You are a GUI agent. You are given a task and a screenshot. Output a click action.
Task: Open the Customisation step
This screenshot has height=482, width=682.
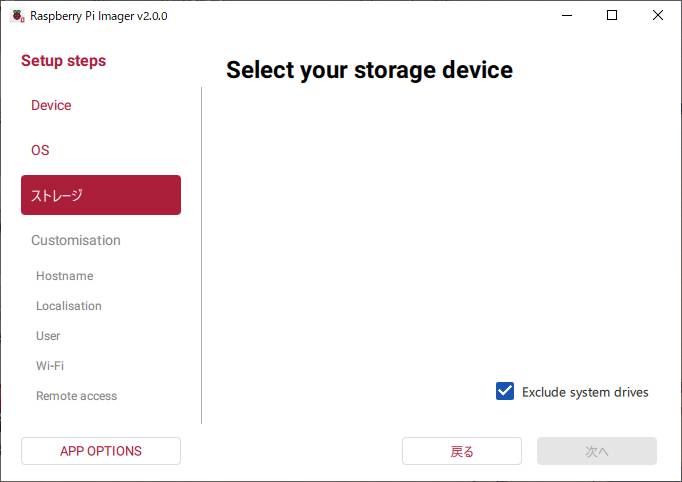[76, 240]
